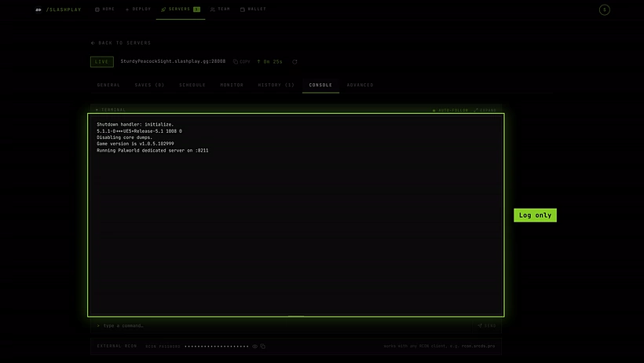
Task: Show the RCON password with eye icon
Action: tap(254, 346)
